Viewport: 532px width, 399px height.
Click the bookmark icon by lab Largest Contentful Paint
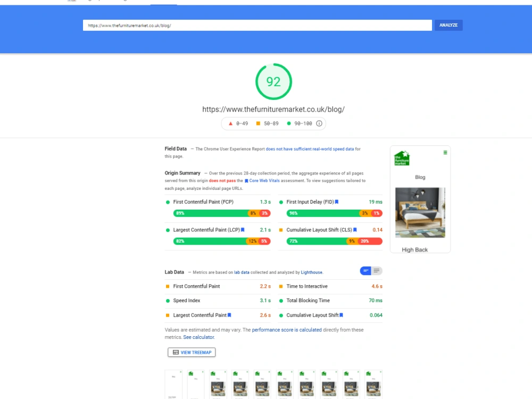pyautogui.click(x=229, y=315)
